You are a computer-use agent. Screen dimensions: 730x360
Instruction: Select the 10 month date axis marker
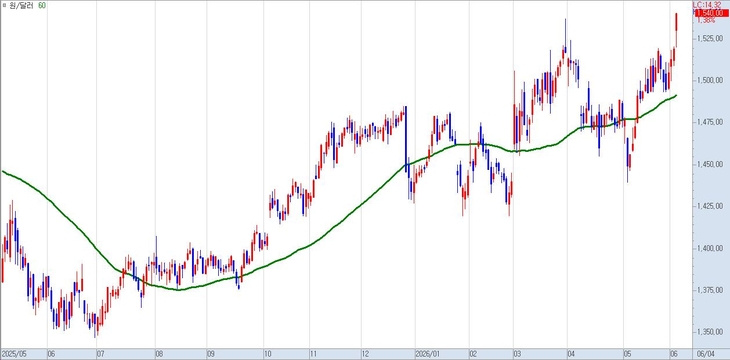268,353
